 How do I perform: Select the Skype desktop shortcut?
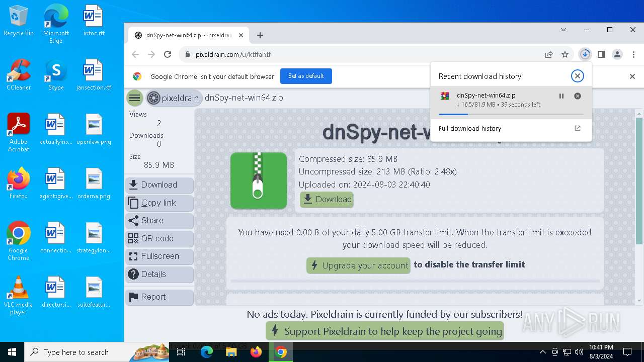click(56, 75)
